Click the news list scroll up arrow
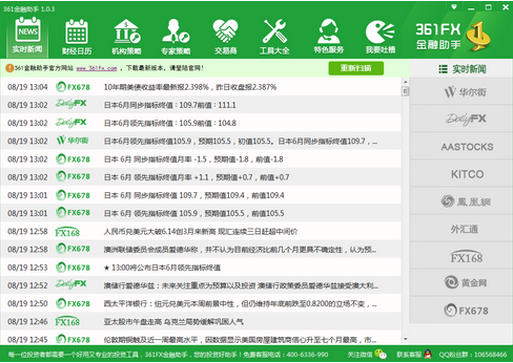Image resolution: width=513 pixels, height=363 pixels. (405, 82)
